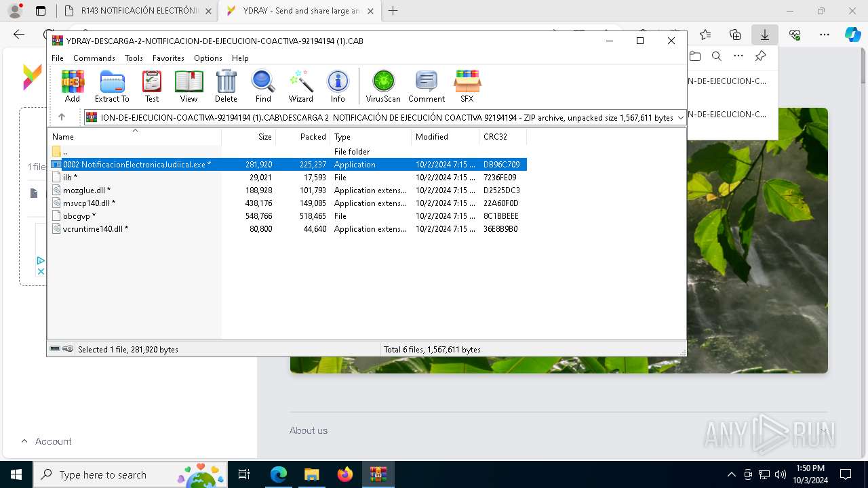Show hidden system tray icons

tap(731, 474)
